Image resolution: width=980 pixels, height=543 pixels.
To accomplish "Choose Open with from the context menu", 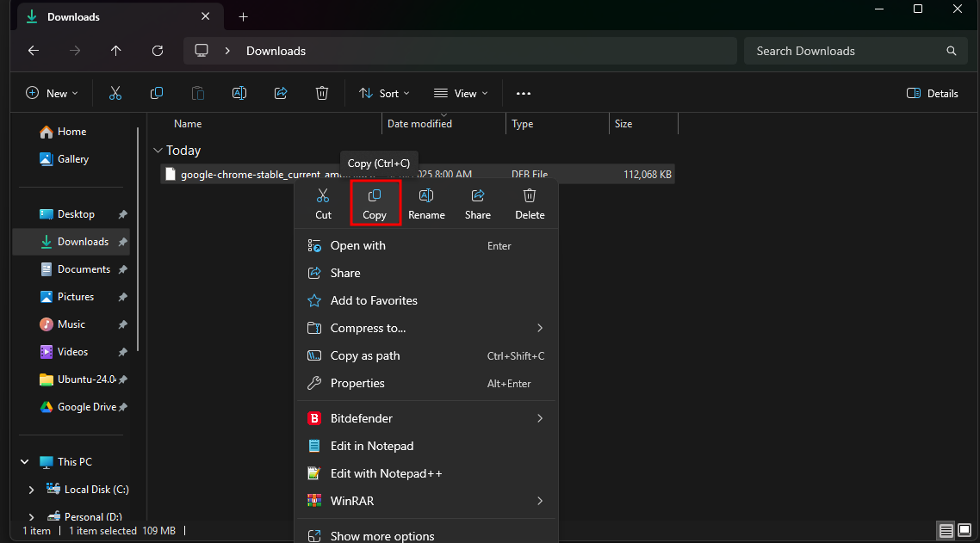I will coord(425,245).
